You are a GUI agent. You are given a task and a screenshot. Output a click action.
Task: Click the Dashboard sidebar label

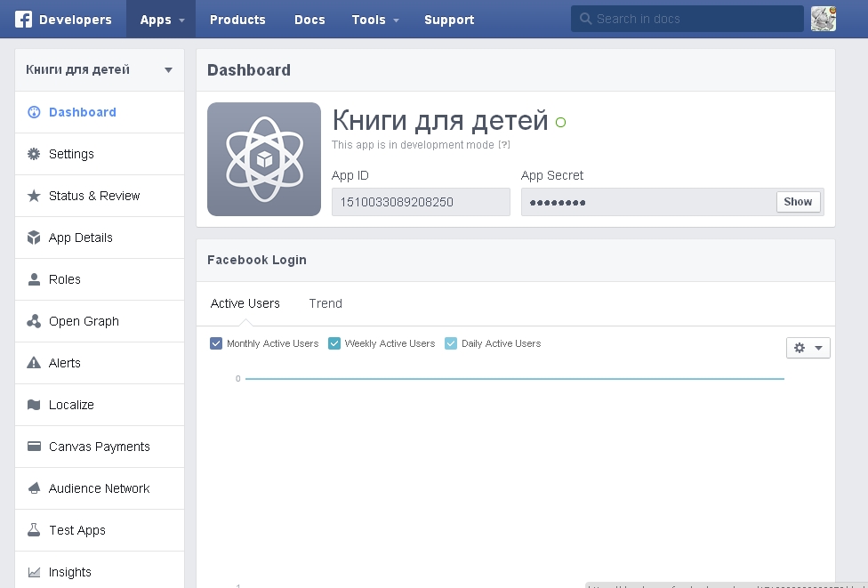tap(83, 112)
